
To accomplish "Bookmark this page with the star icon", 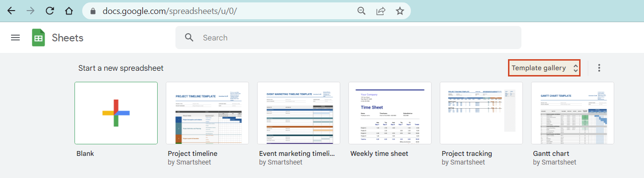I will click(x=400, y=11).
